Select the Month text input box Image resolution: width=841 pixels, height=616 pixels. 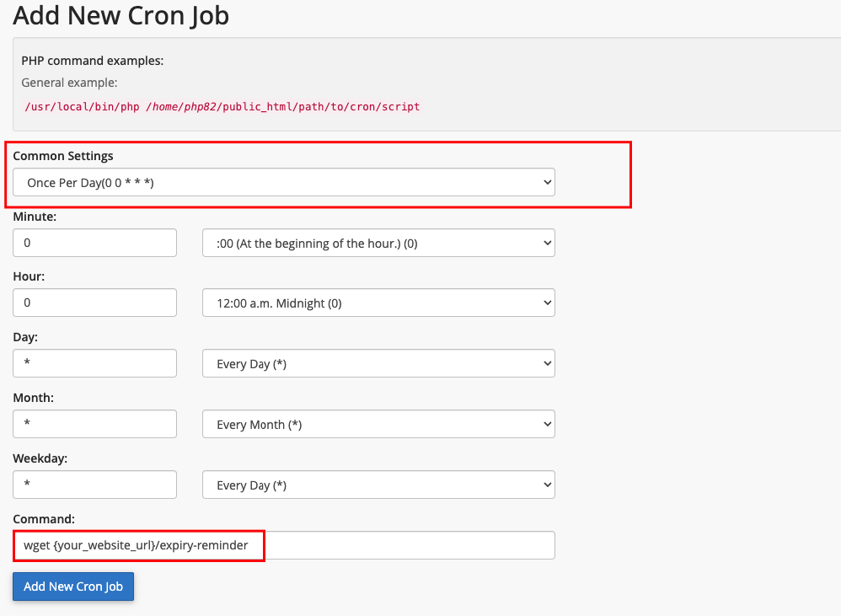click(x=94, y=425)
